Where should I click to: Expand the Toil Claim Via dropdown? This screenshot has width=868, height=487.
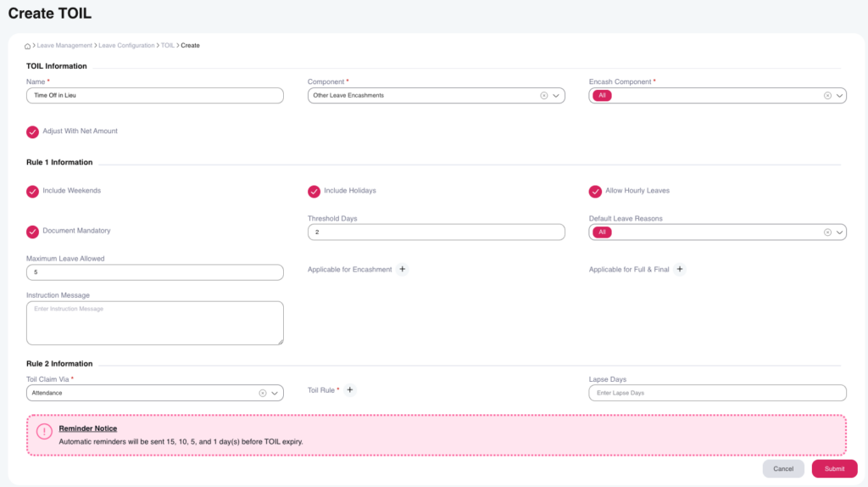275,393
